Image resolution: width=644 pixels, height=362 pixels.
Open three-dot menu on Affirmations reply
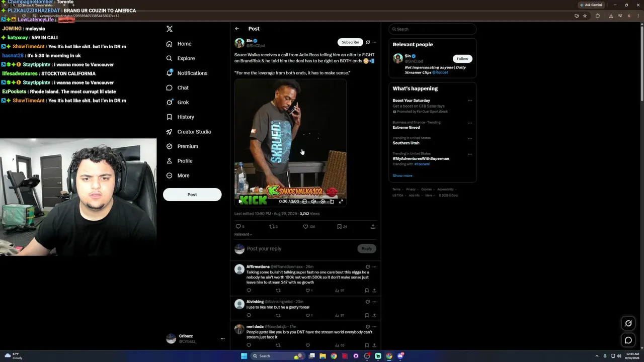pyautogui.click(x=374, y=267)
